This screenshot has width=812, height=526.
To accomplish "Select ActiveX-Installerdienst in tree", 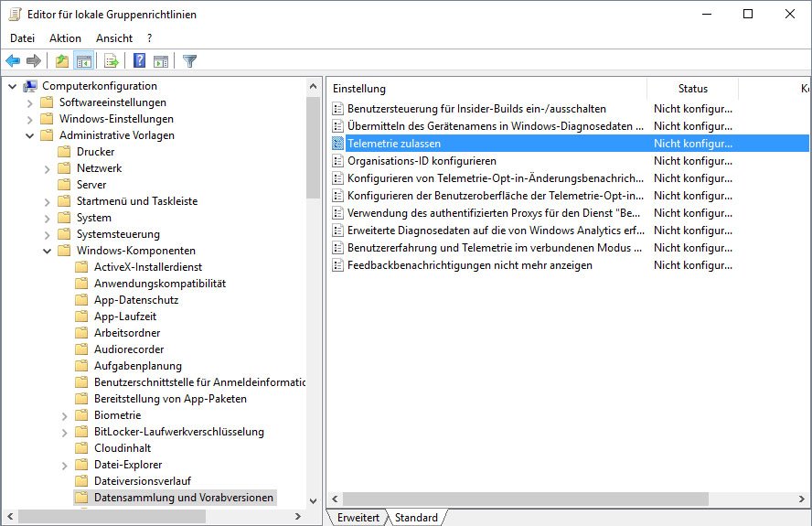I will (x=148, y=267).
